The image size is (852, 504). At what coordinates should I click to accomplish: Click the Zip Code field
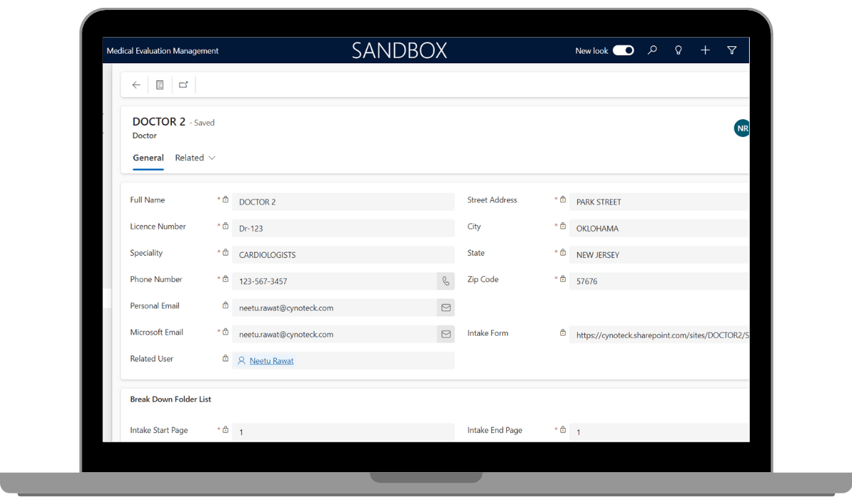coord(657,281)
